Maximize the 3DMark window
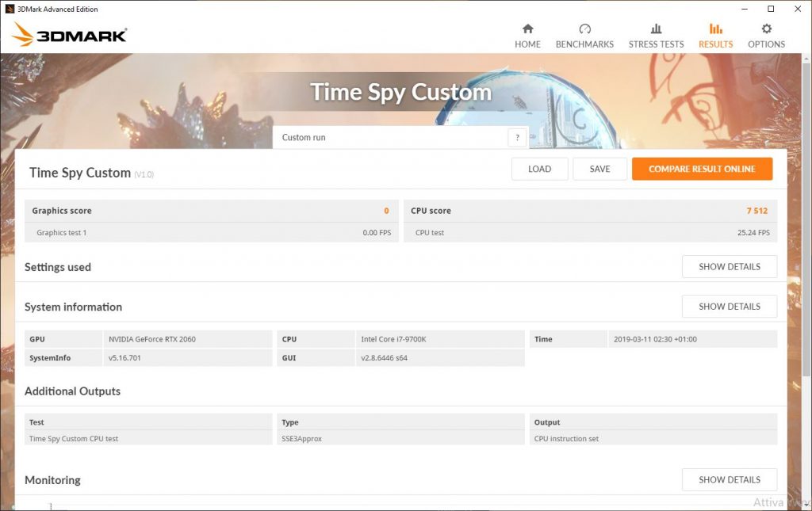Image resolution: width=812 pixels, height=511 pixels. pyautogui.click(x=771, y=9)
